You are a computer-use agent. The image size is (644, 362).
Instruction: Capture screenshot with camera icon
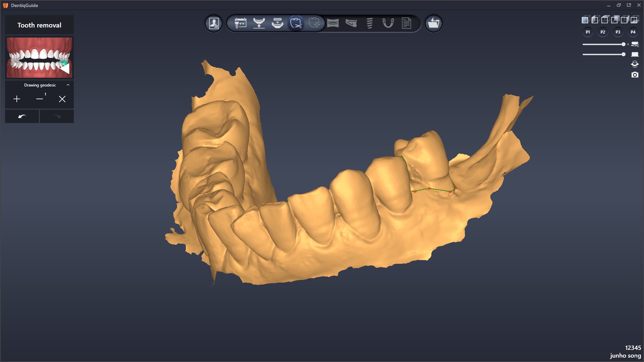click(x=635, y=75)
